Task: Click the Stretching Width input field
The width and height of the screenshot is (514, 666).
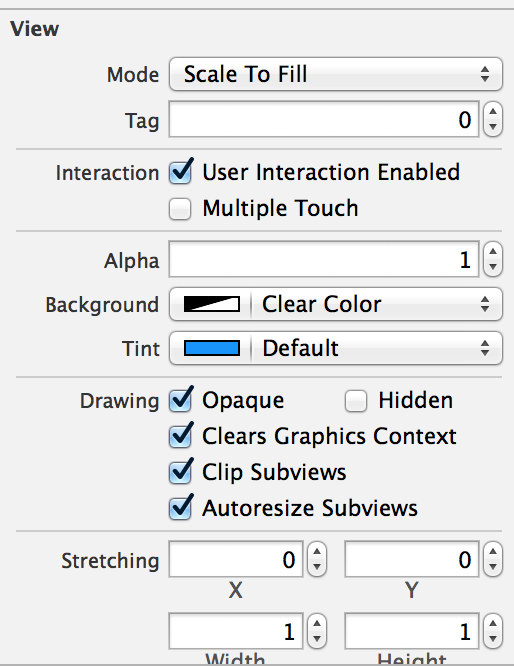Action: coord(236,631)
